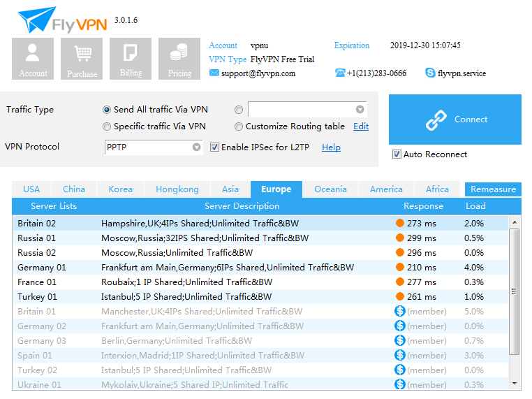Select the Russia 01 server row
The height and width of the screenshot is (399, 532).
pyautogui.click(x=260, y=238)
